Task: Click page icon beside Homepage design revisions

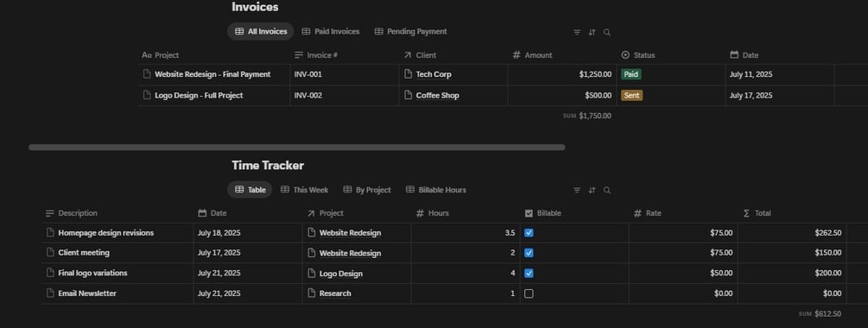Action: (50, 233)
